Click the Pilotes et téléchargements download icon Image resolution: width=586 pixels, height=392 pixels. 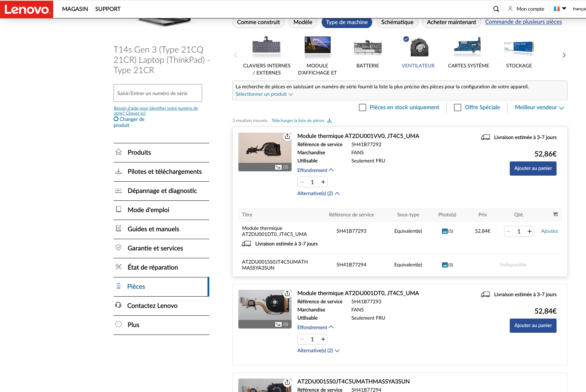118,171
